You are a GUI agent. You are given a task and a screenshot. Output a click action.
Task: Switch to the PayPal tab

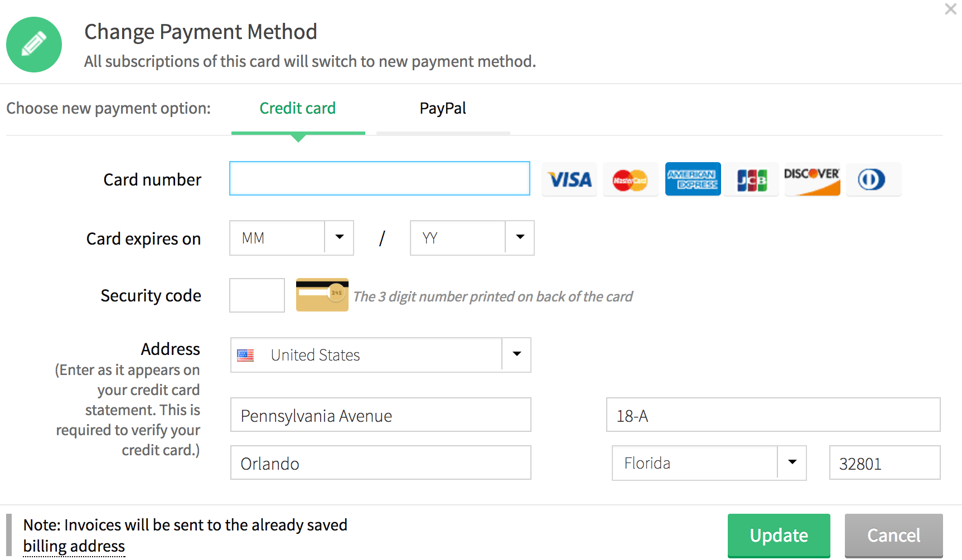click(x=443, y=109)
